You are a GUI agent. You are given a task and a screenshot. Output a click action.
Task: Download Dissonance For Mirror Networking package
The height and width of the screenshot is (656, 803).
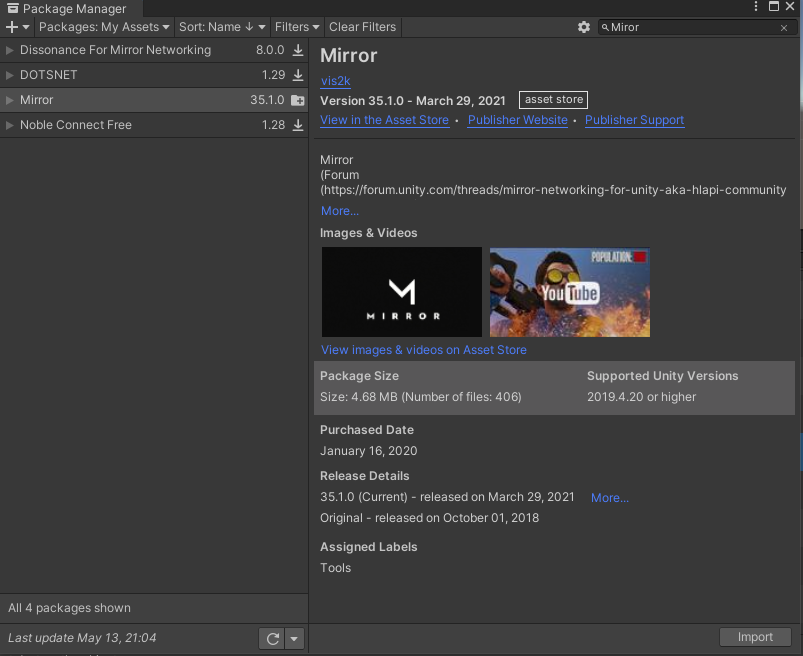[298, 50]
